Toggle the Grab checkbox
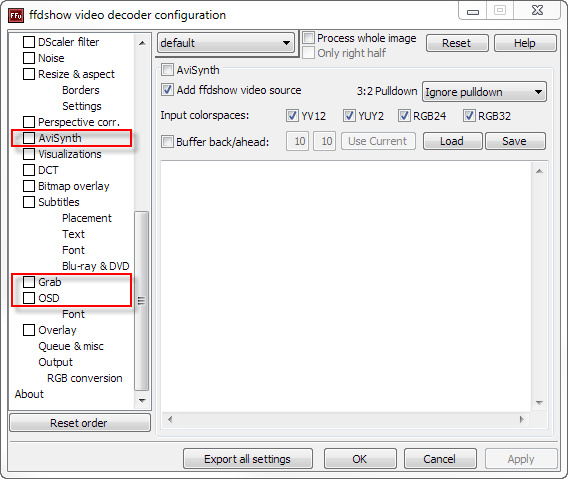568x479 pixels. (29, 282)
